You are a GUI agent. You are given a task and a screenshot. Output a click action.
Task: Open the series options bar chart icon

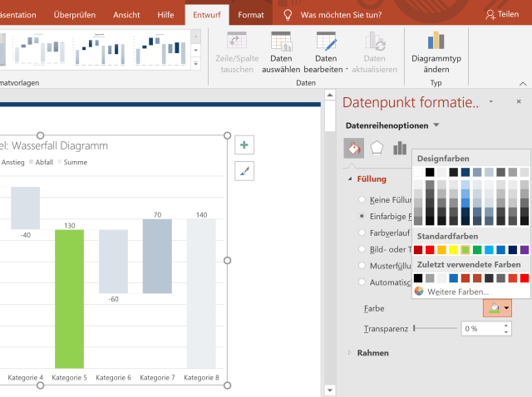[400, 149]
